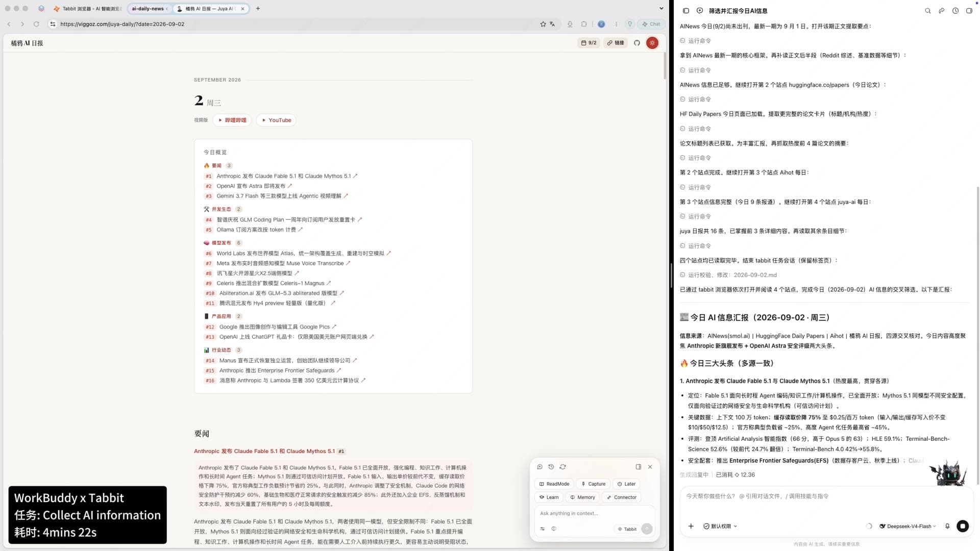980x551 pixels.
Task: Toggle the sidebar icon in the WorkBuddy panel
Action: (x=686, y=11)
